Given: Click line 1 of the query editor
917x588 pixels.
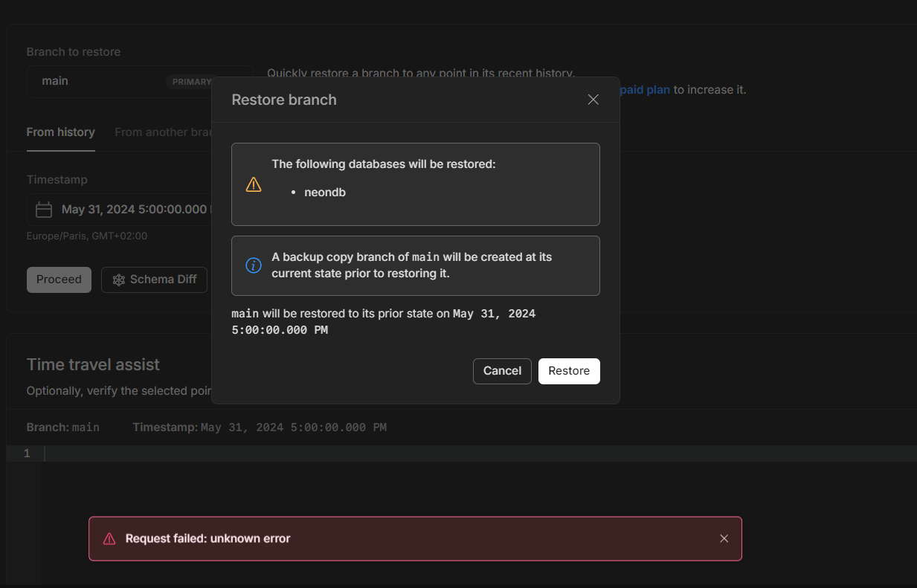Looking at the screenshot, I should click(476, 453).
